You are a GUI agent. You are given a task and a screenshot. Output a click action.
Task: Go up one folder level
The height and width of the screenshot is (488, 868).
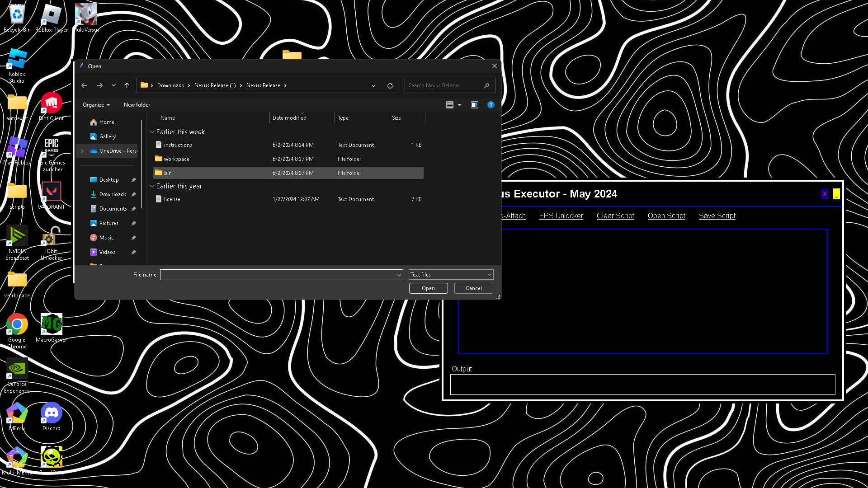click(x=127, y=85)
